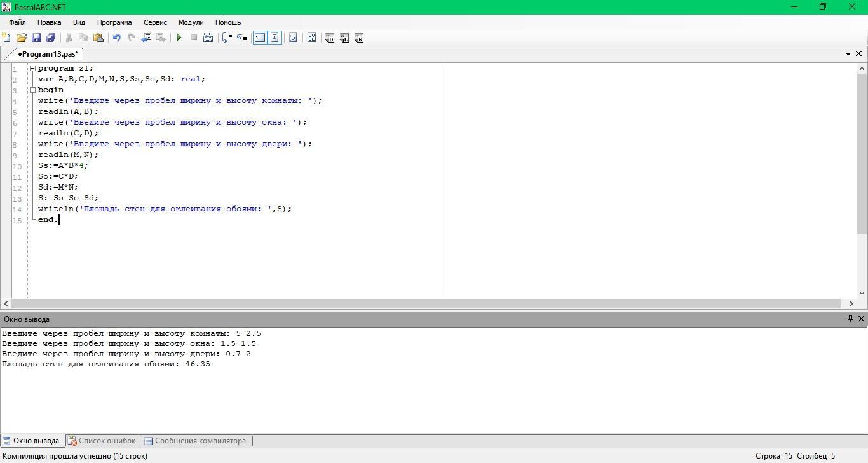Click the toolbar icon marked L
The width and height of the screenshot is (868, 463).
344,38
